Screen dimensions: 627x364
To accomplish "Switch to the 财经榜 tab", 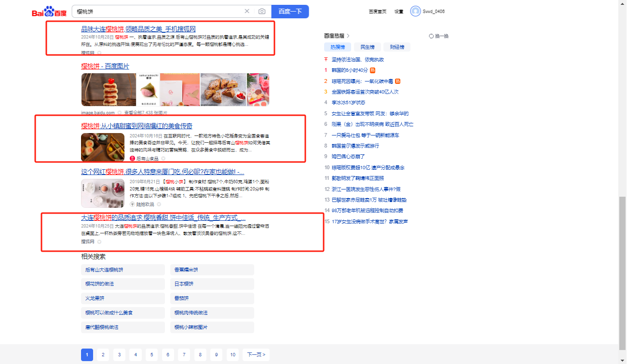I will pyautogui.click(x=397, y=47).
